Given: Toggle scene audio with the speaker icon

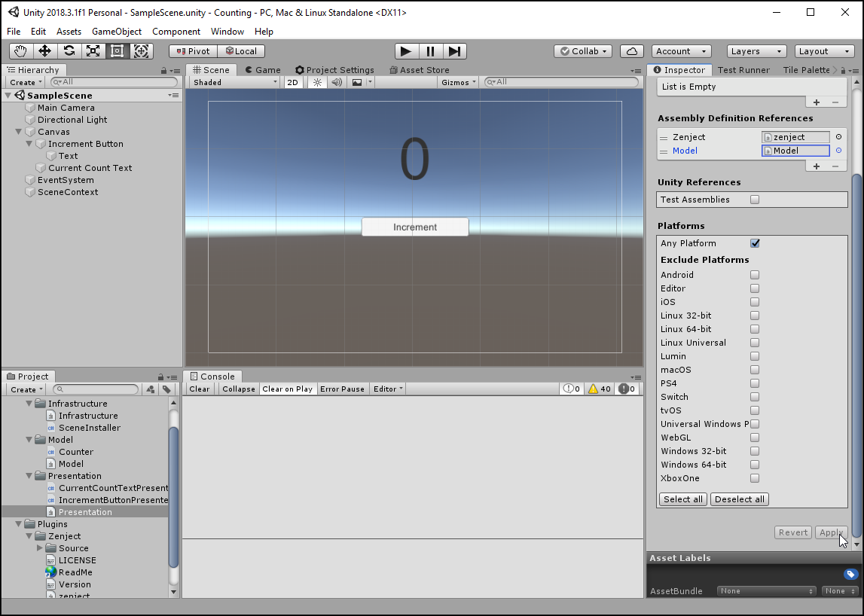Looking at the screenshot, I should [336, 82].
